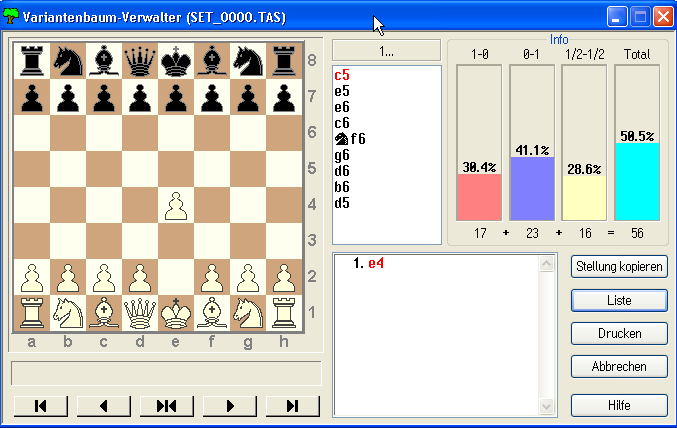Click the white pawn on e4
Image resolution: width=677 pixels, height=428 pixels.
[174, 207]
